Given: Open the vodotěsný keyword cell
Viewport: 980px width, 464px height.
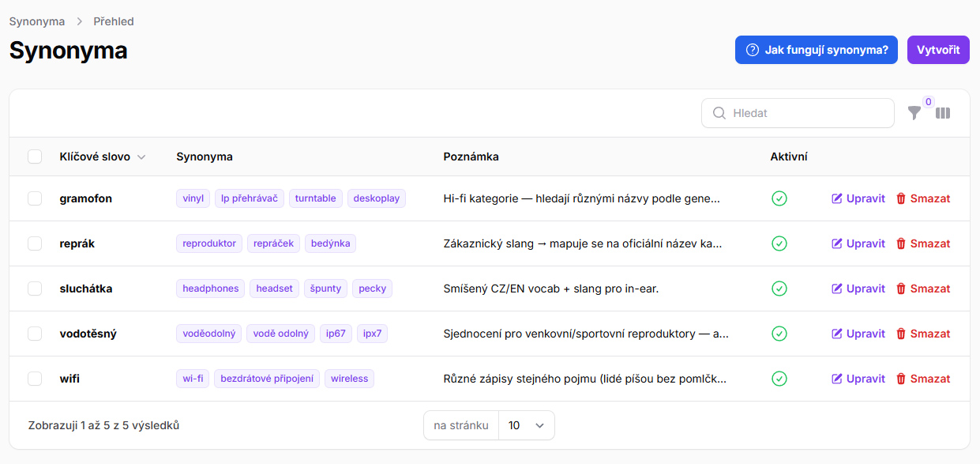Looking at the screenshot, I should [x=88, y=334].
